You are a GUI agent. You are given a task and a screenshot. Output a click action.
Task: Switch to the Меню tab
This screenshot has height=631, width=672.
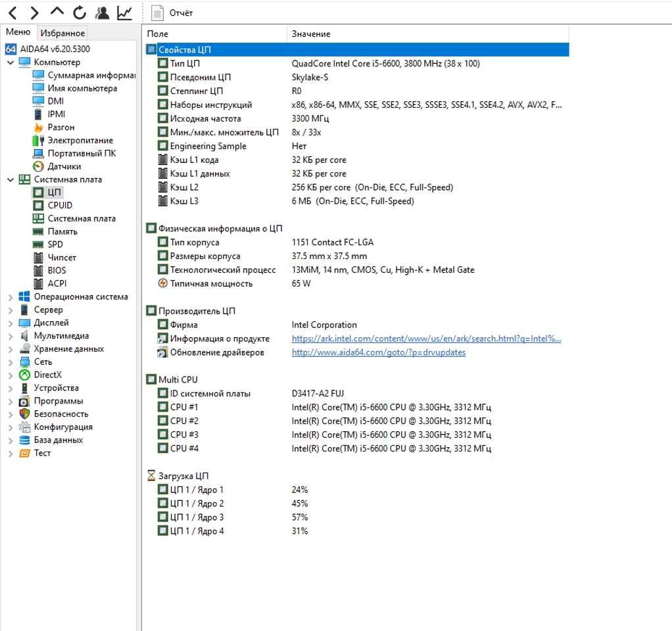point(18,32)
